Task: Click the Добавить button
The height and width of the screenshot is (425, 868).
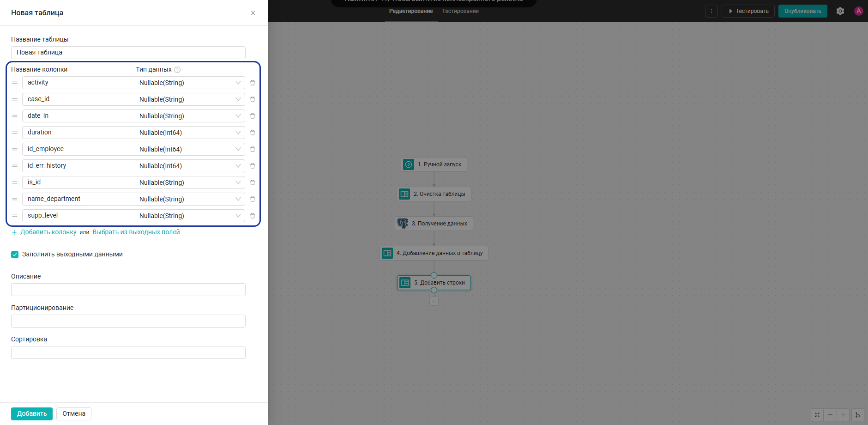Action: [x=32, y=413]
